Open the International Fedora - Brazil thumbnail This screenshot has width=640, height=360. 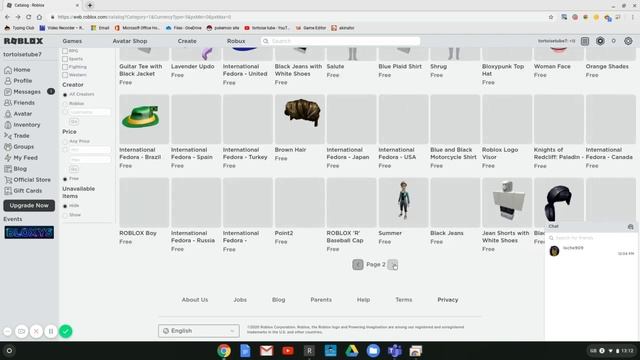[144, 119]
